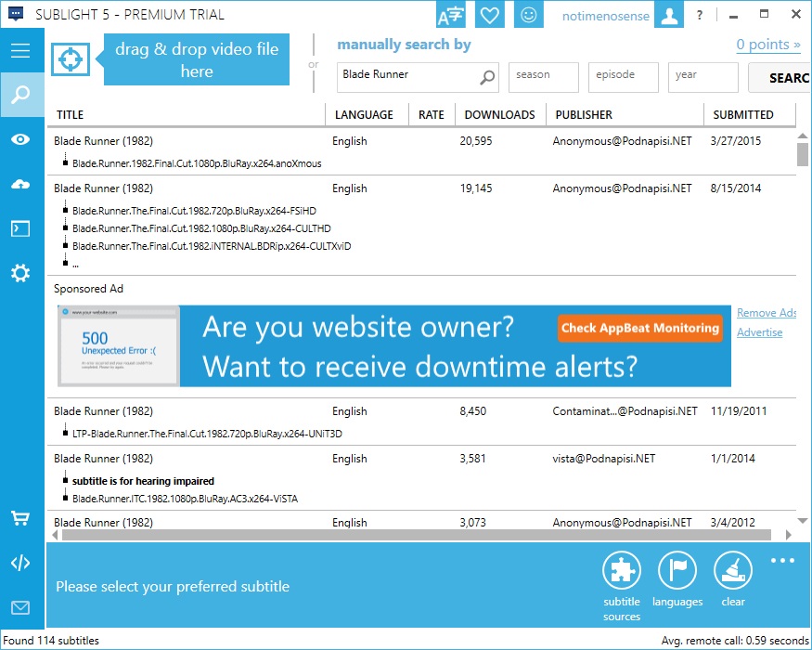The image size is (812, 650).
Task: Click release ending in 'x264-FSiHD'
Action: coord(194,211)
